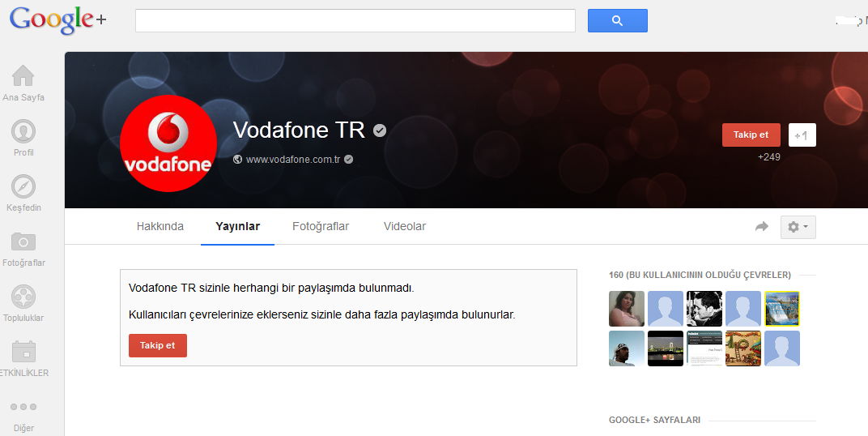Focus the Google+ search input field
Viewport: 868px width, 436px height.
point(355,20)
